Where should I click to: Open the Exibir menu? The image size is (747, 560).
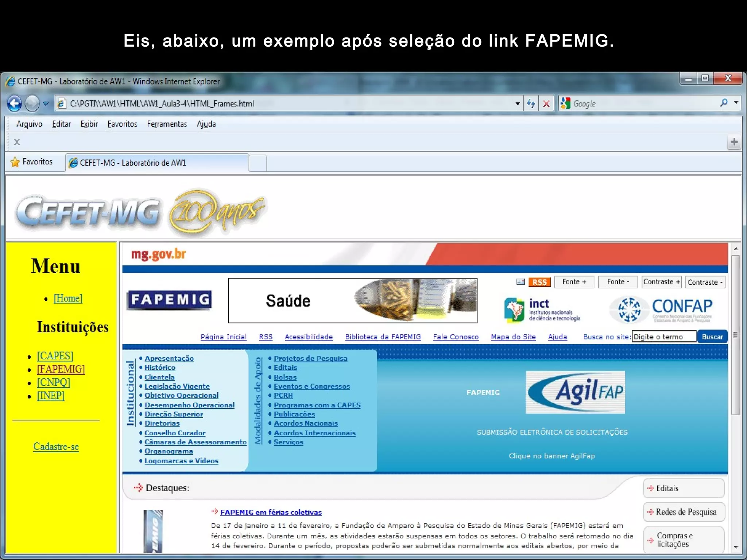(x=89, y=124)
